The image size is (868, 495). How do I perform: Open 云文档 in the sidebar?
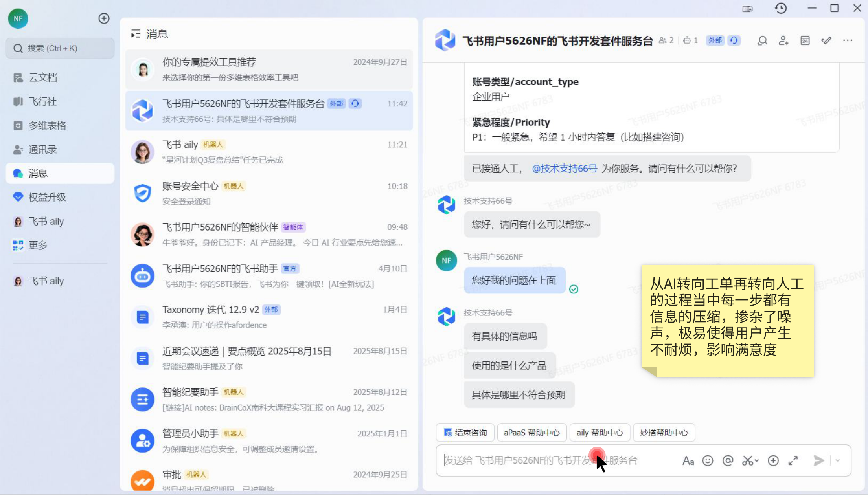(x=60, y=77)
